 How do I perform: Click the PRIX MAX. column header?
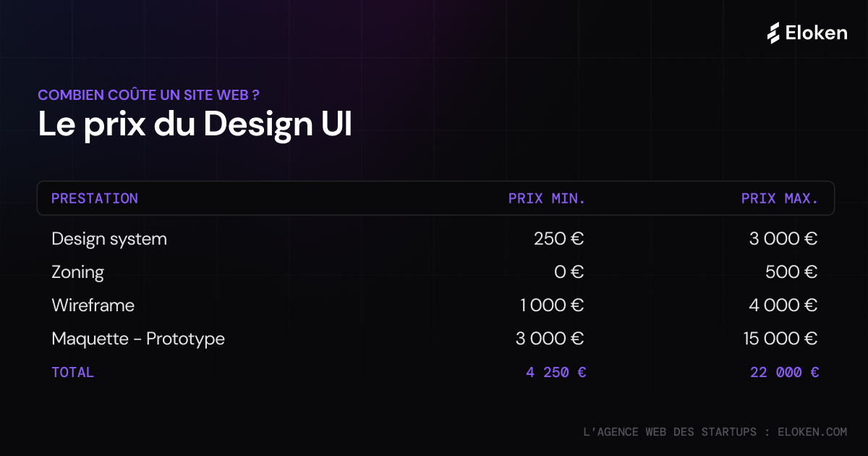(x=780, y=198)
